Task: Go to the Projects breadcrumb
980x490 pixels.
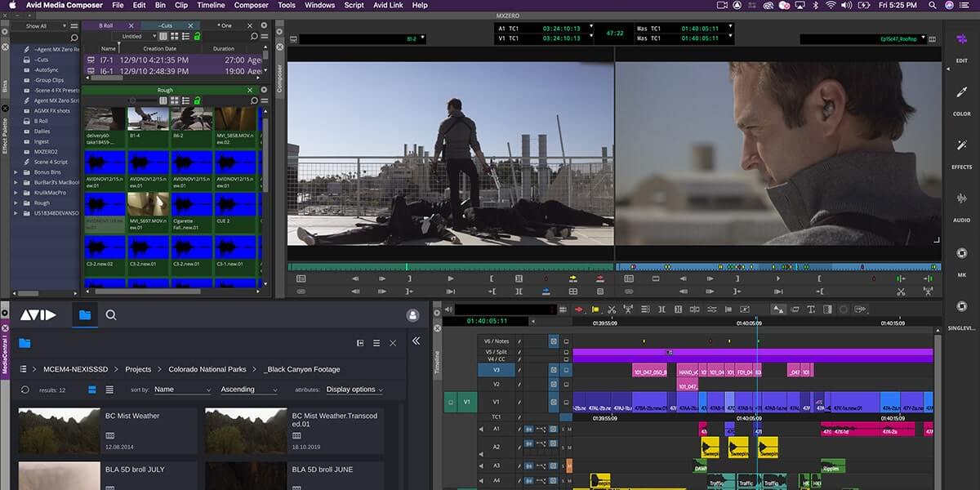Action: [x=138, y=369]
